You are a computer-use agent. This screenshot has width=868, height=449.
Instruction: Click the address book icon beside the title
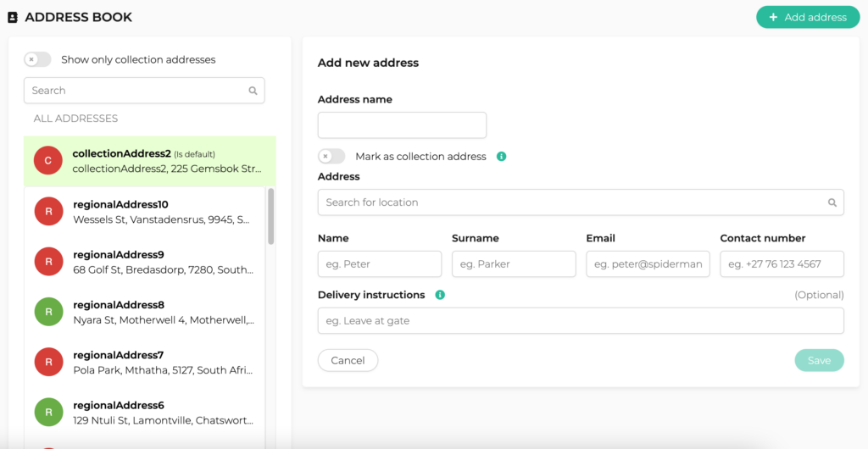click(13, 17)
